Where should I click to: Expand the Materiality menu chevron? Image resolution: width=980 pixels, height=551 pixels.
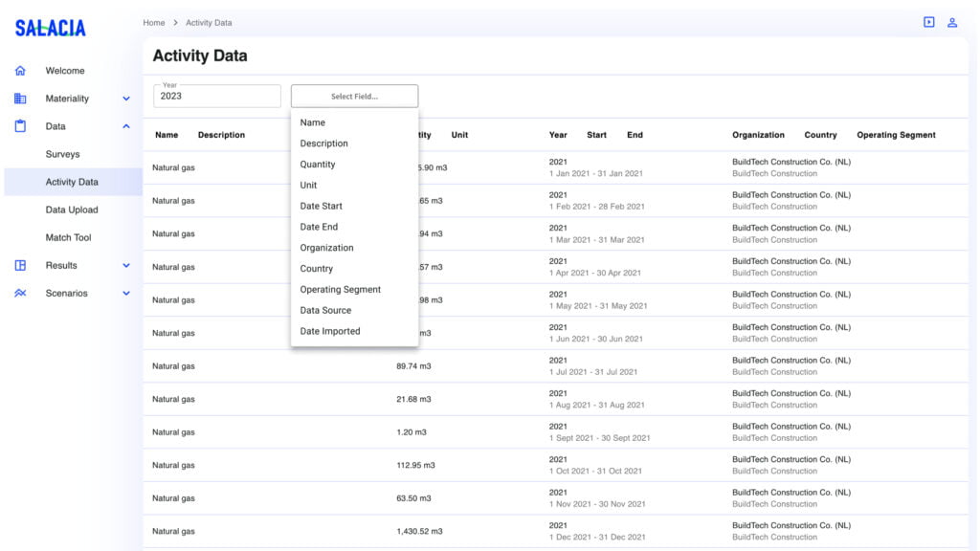[x=126, y=99]
